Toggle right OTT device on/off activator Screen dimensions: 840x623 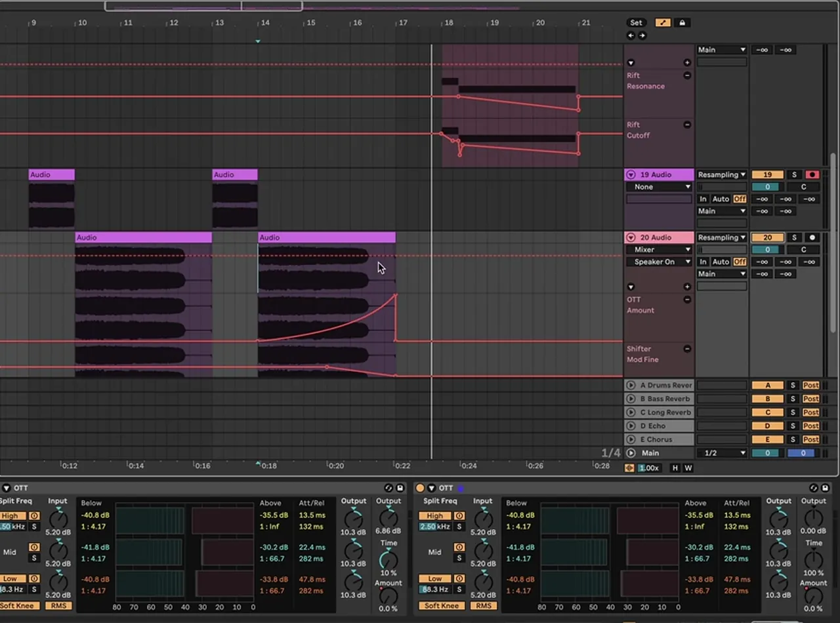(420, 488)
